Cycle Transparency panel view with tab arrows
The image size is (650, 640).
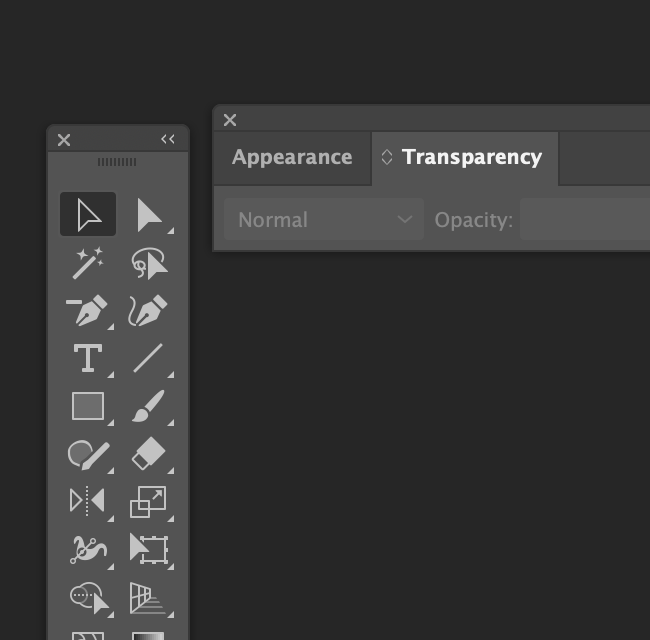(387, 157)
